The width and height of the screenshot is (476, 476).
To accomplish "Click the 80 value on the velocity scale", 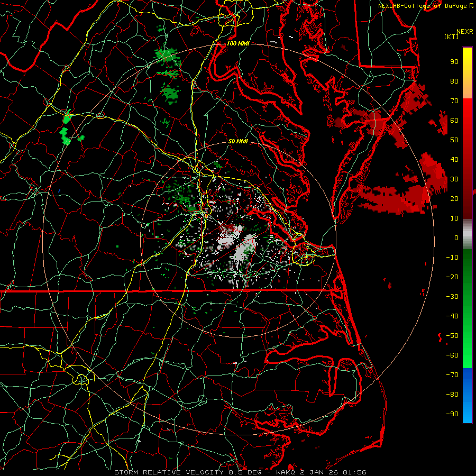I will click(454, 81).
